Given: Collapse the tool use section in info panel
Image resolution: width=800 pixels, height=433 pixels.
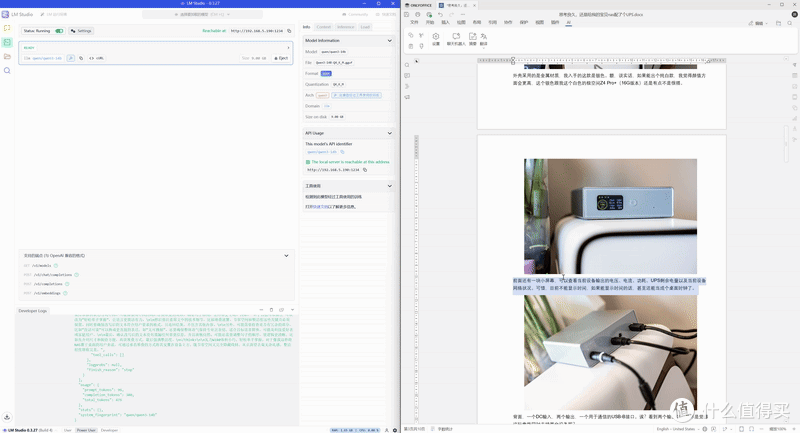Looking at the screenshot, I should click(x=390, y=186).
